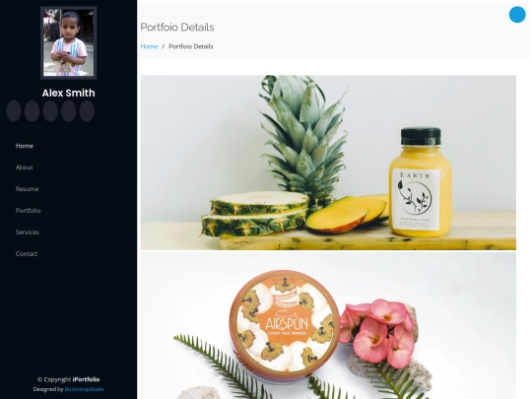Navigate to Contact in the sidebar
The width and height of the screenshot is (532, 399).
27,254
